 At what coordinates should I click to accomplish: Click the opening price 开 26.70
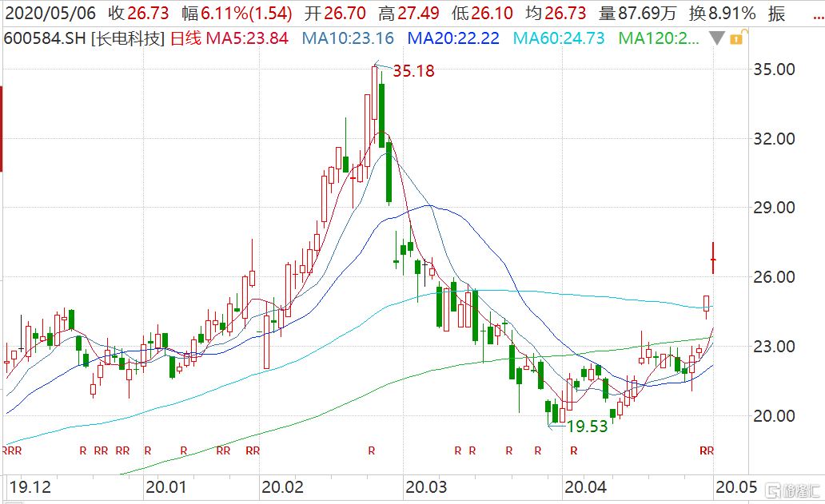pos(335,13)
